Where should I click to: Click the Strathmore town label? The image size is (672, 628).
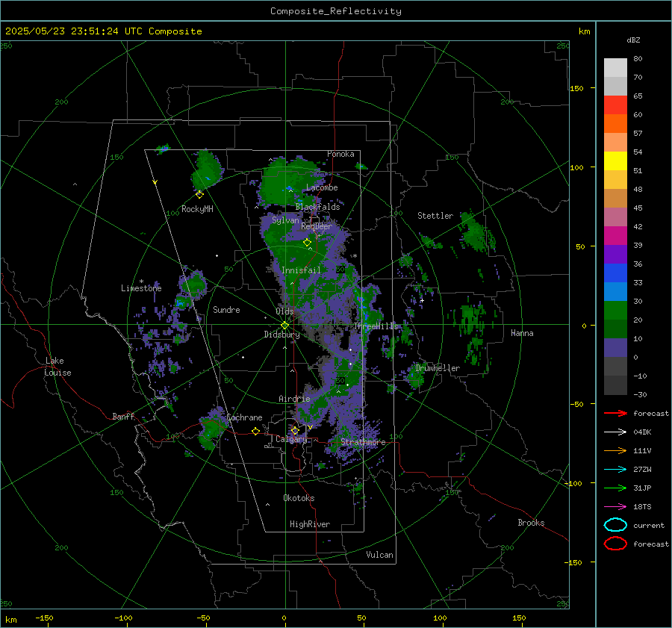363,442
